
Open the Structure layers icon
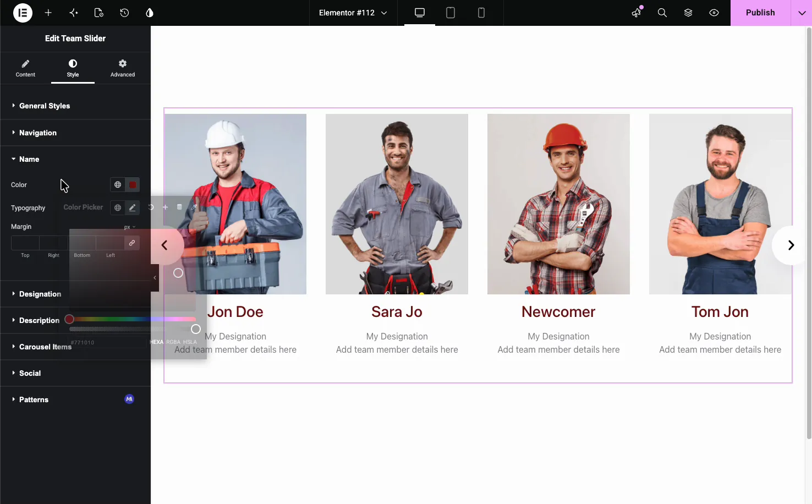pos(688,13)
